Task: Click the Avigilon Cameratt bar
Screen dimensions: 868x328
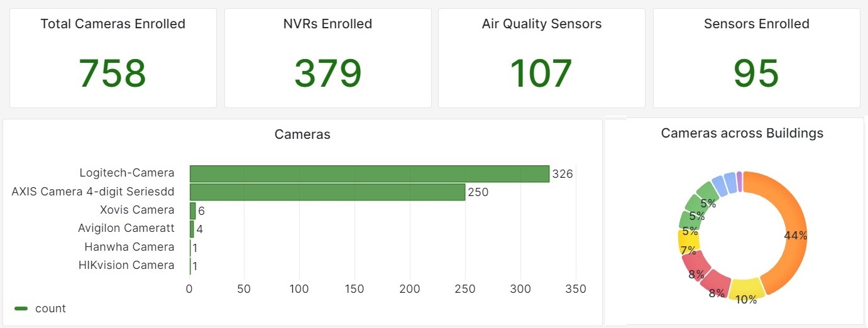Action: [192, 229]
